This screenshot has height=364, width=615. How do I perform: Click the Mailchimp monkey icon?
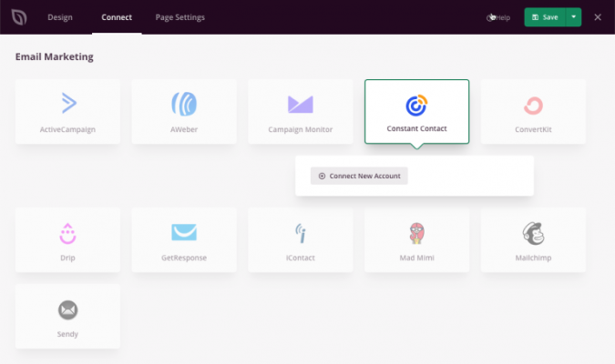(x=533, y=233)
